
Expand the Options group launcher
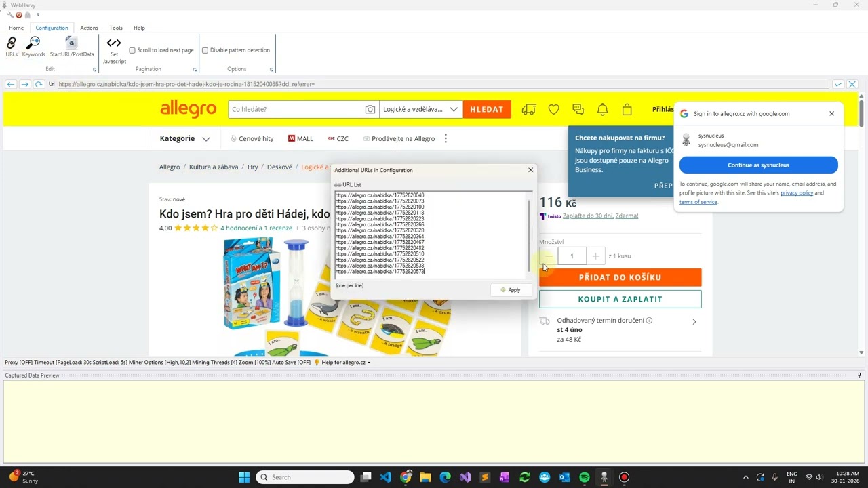(x=271, y=70)
